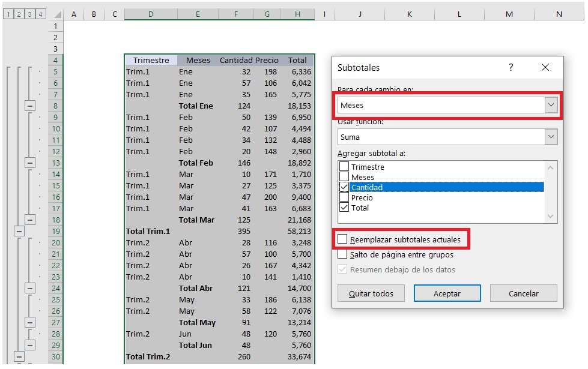This screenshot has height=369, width=588.
Task: Click outline level 3 button
Action: click(29, 14)
